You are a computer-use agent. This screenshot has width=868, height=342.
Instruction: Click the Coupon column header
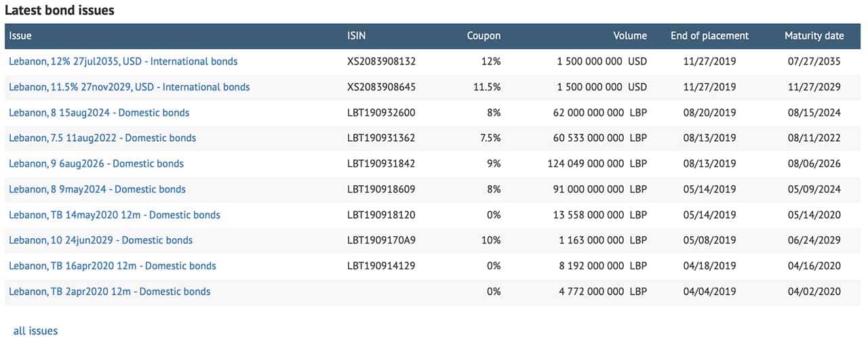484,36
